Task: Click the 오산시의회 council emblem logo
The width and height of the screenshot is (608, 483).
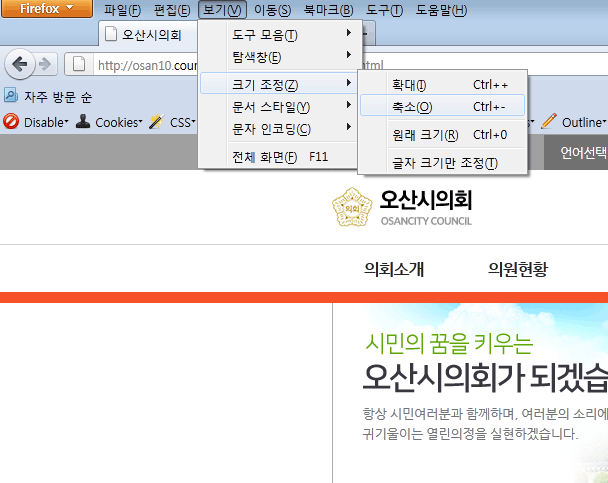Action: pyautogui.click(x=352, y=208)
